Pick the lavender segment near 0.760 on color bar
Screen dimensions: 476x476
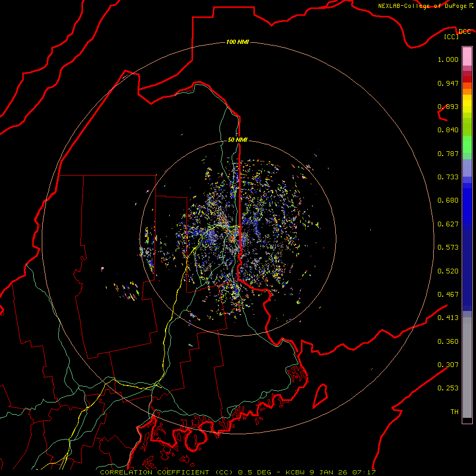click(x=467, y=168)
